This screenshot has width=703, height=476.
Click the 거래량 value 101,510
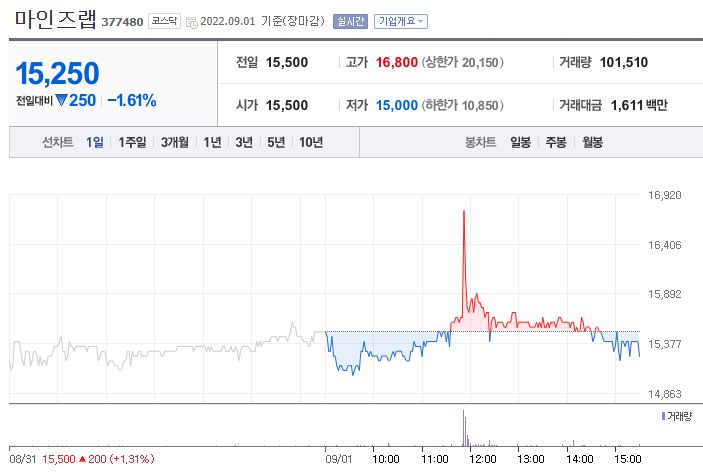point(624,62)
